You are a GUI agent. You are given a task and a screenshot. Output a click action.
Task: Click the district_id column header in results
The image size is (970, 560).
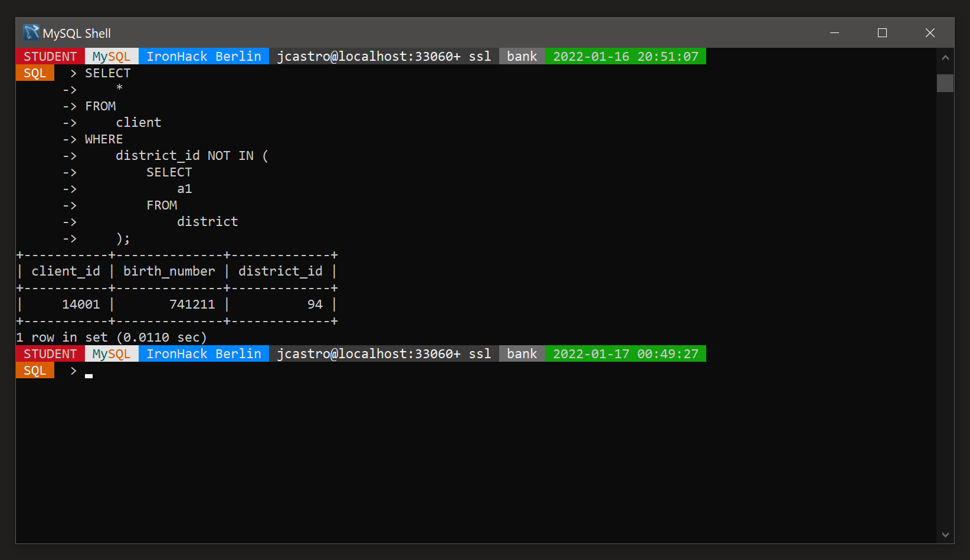pos(280,271)
